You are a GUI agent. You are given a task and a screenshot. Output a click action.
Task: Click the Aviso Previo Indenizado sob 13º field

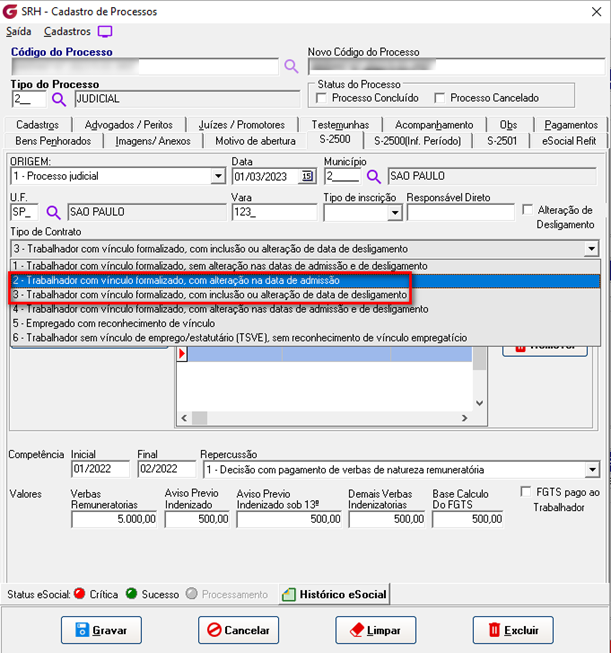click(x=289, y=519)
